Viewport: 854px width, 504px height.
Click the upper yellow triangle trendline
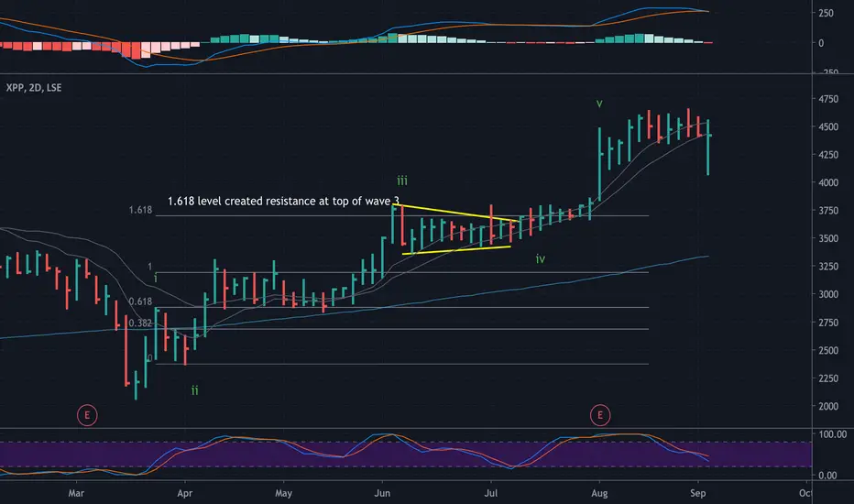tap(455, 213)
